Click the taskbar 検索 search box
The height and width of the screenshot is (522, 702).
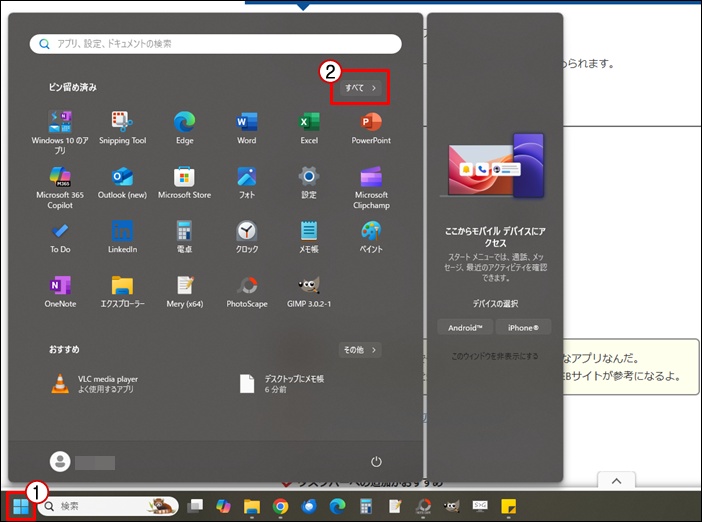[108, 506]
